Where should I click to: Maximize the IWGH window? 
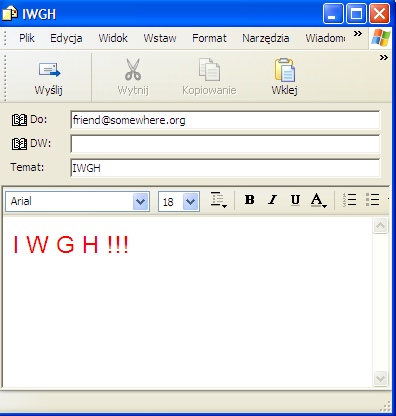(x=356, y=14)
